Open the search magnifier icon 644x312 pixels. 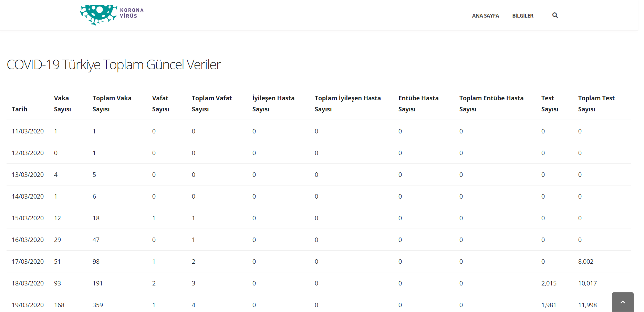point(555,15)
